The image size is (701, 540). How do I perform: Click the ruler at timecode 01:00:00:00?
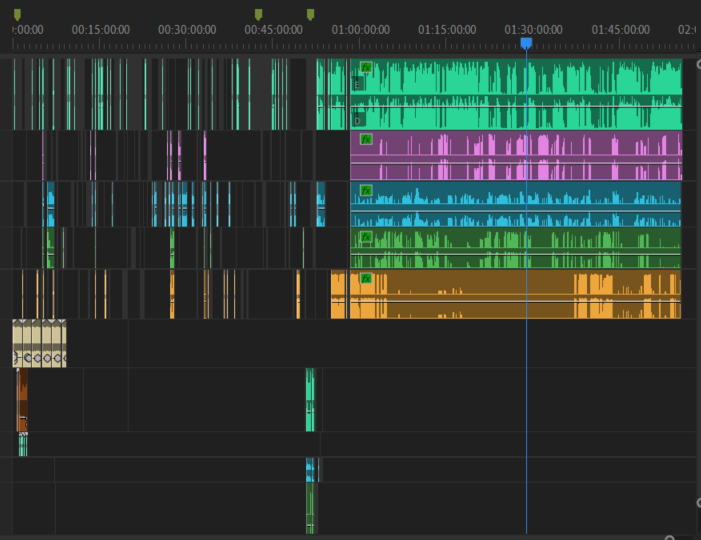(x=360, y=30)
